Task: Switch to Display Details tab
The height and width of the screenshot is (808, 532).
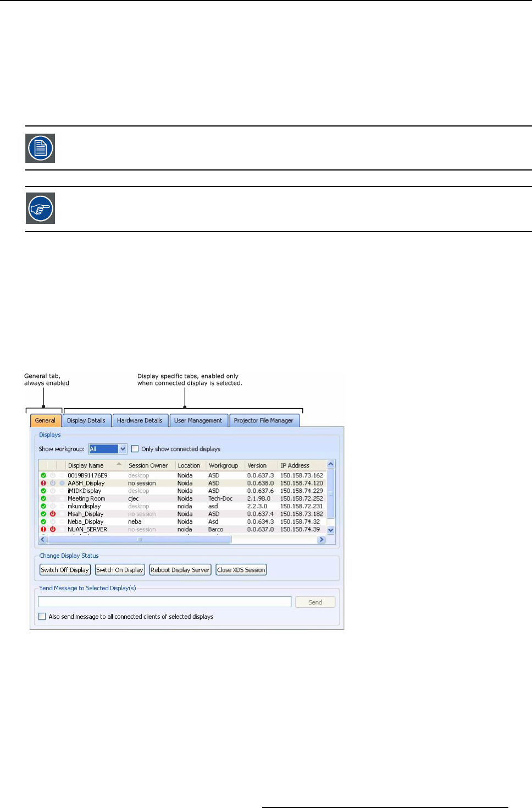Action: tap(86, 420)
